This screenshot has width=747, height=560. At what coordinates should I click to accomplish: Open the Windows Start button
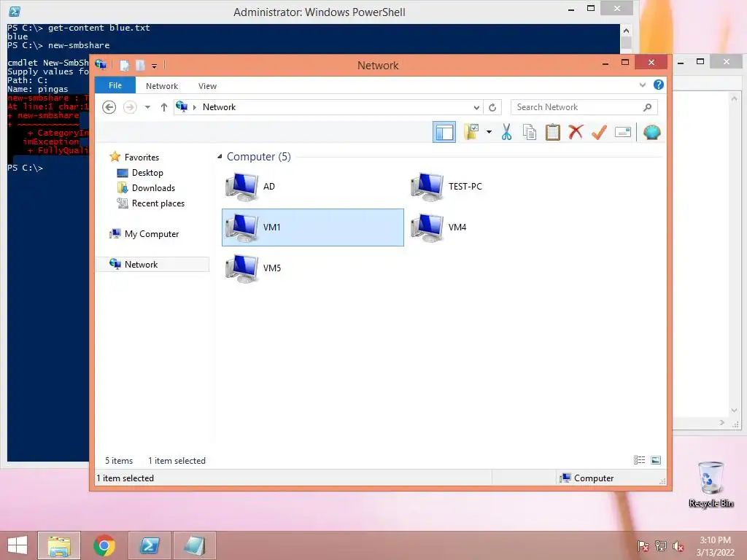[x=18, y=545]
